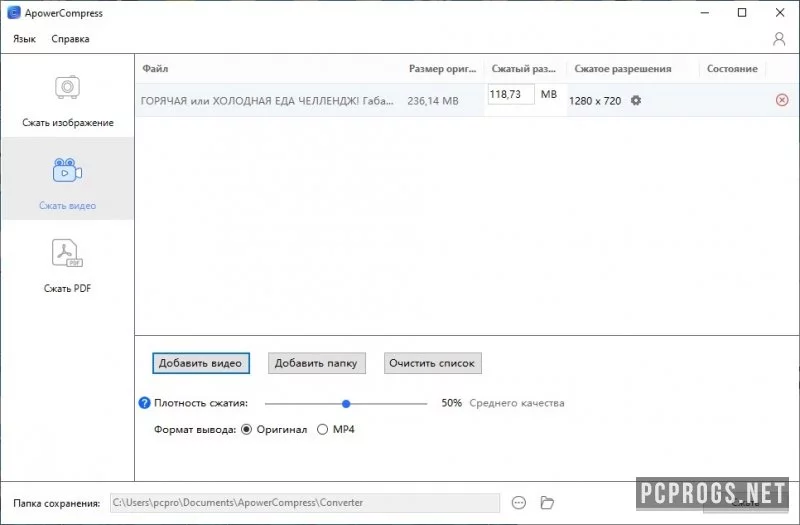800x525 pixels.
Task: Click the Очистить список button
Action: coord(433,363)
